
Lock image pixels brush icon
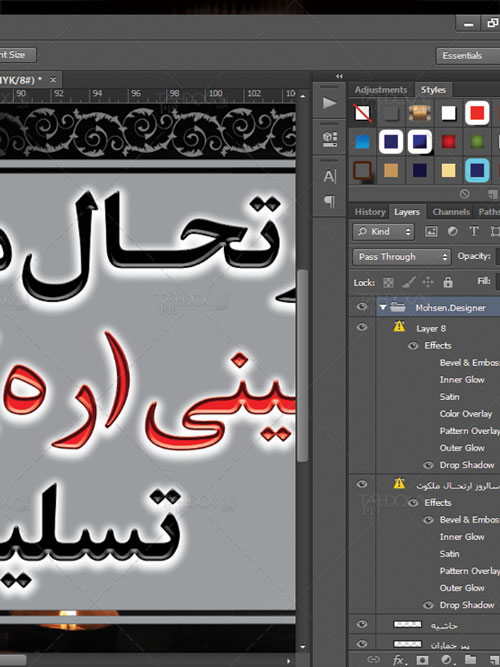(409, 282)
